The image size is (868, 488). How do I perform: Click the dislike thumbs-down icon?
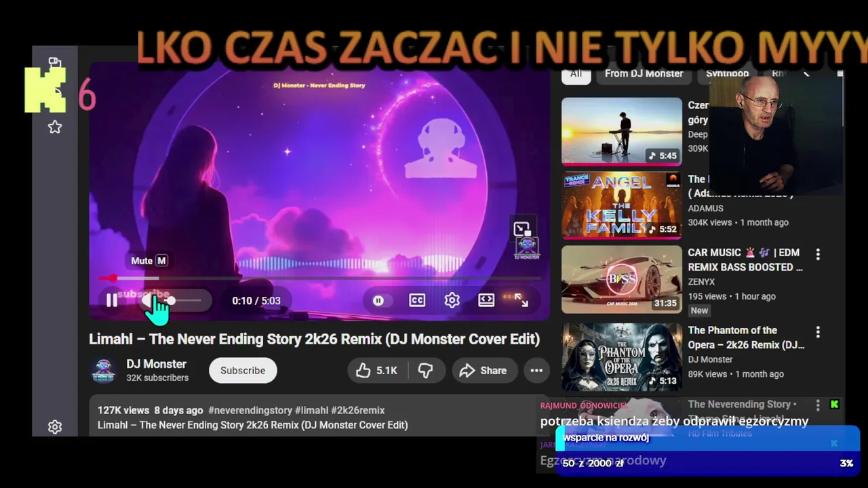click(426, 371)
